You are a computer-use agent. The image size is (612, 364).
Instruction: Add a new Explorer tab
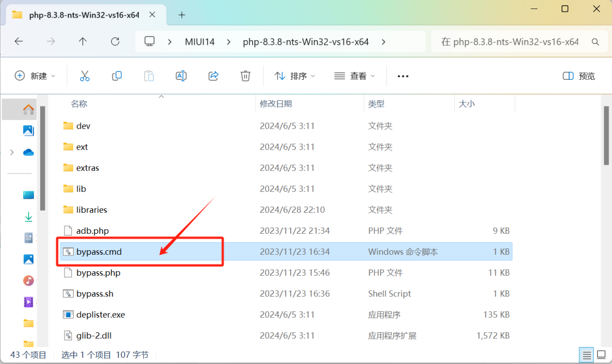coord(181,15)
